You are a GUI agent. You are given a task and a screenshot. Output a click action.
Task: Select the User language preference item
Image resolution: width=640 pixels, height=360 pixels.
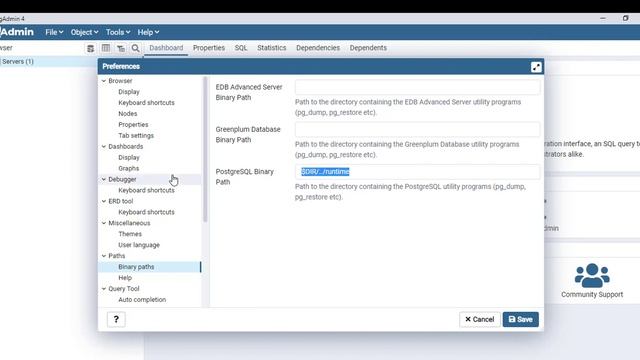(139, 245)
